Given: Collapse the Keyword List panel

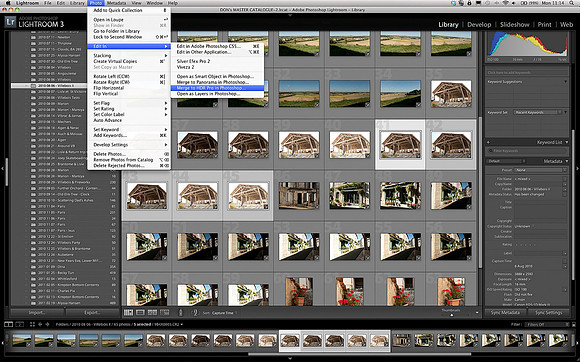Looking at the screenshot, I should (567, 142).
